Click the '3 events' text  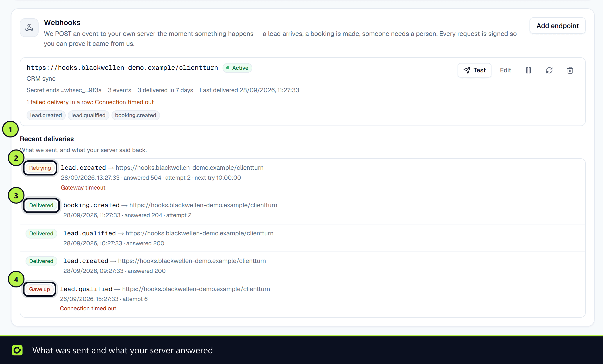pyautogui.click(x=120, y=90)
